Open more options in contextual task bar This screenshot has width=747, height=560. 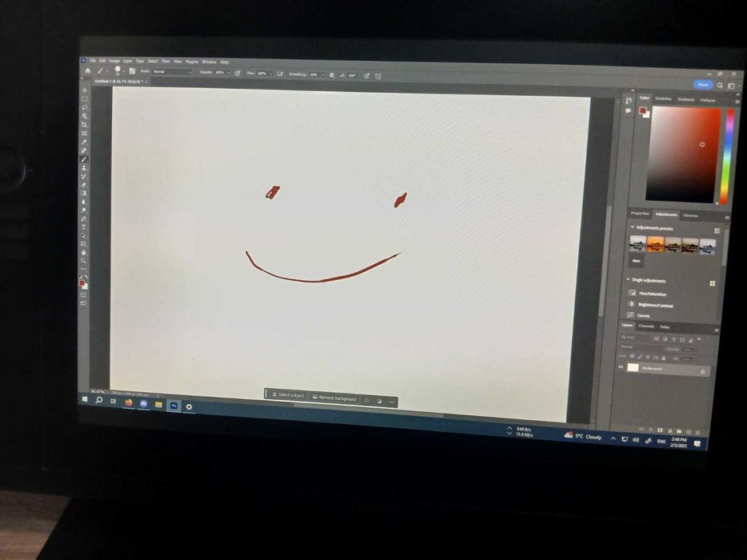pyautogui.click(x=392, y=402)
